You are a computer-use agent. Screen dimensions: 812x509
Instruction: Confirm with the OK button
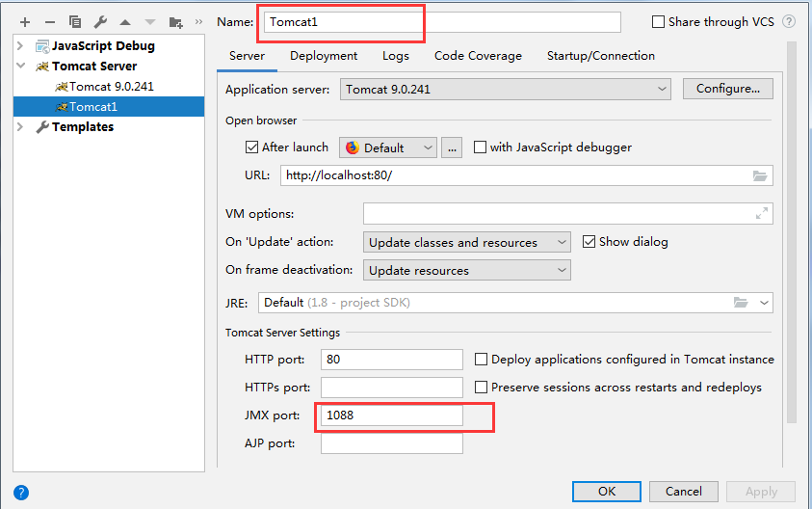pyautogui.click(x=607, y=492)
